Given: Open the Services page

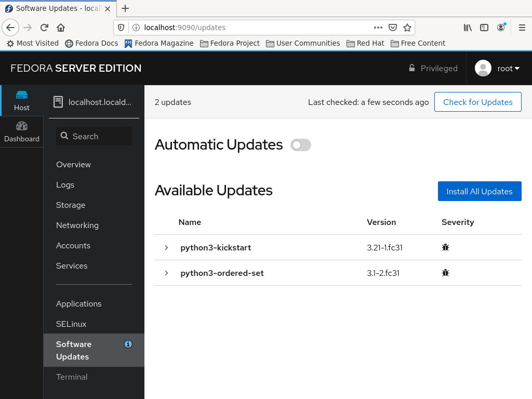Looking at the screenshot, I should pyautogui.click(x=72, y=265).
